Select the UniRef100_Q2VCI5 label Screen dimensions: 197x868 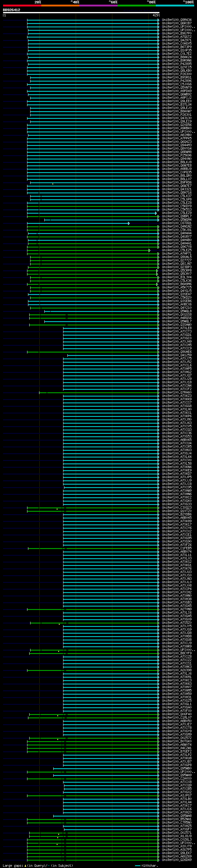(x=177, y=67)
